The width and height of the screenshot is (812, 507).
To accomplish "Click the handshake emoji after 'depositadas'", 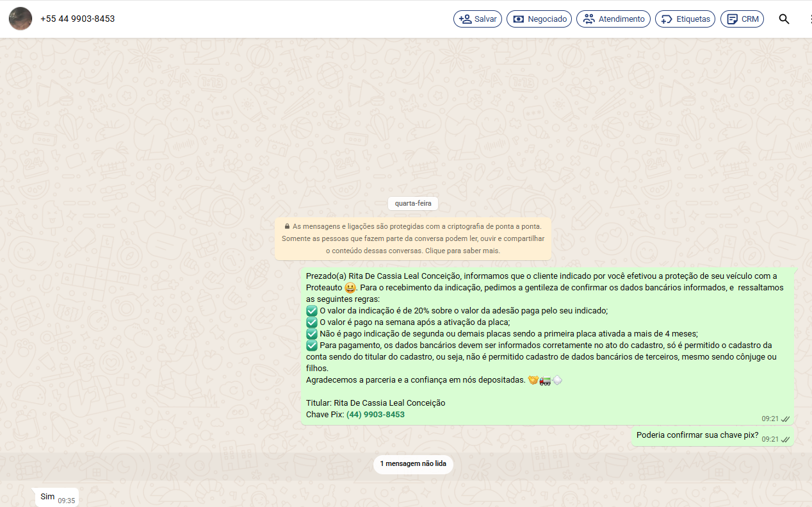I will click(533, 380).
